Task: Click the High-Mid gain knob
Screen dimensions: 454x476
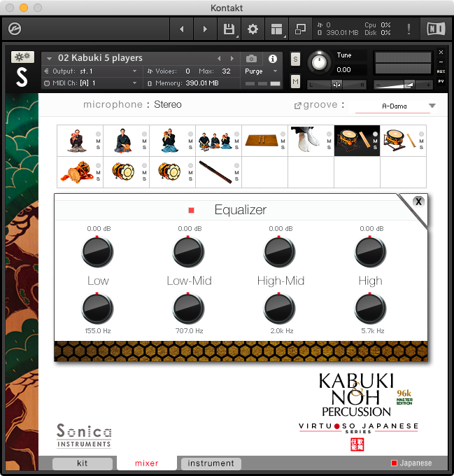Action: (x=279, y=252)
